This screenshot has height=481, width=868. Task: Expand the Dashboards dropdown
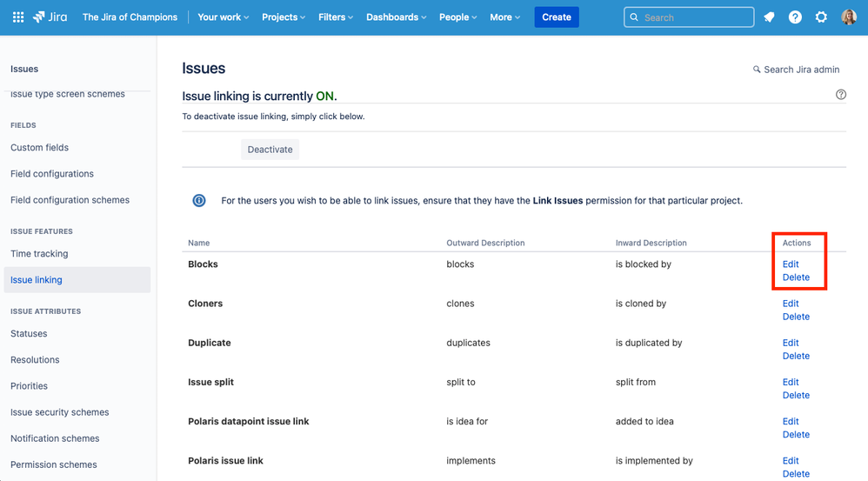click(x=397, y=17)
